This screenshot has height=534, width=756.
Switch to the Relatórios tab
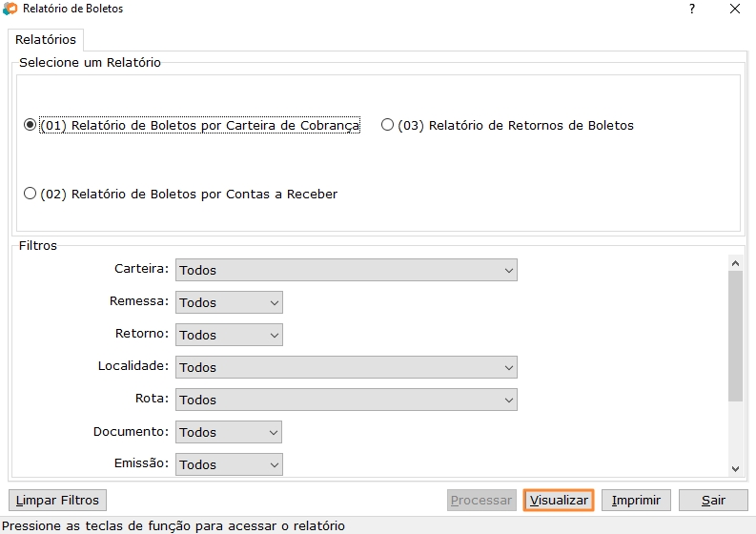(46, 40)
